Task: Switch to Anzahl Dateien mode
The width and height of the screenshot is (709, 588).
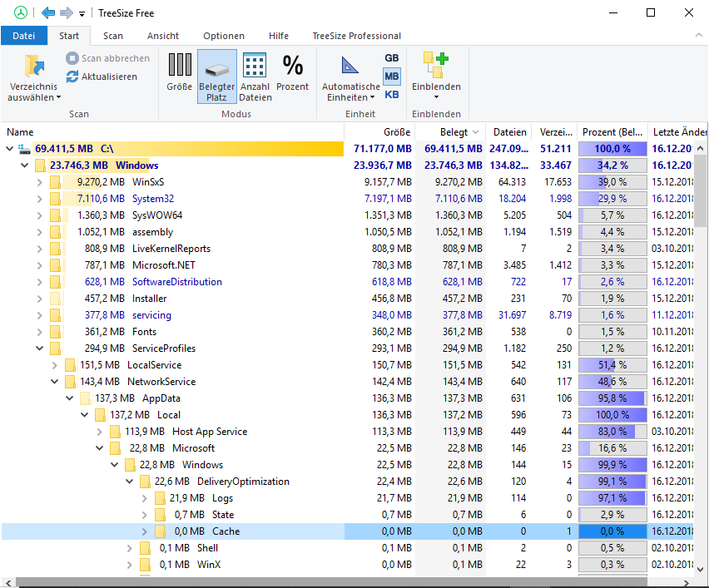Action: point(255,77)
